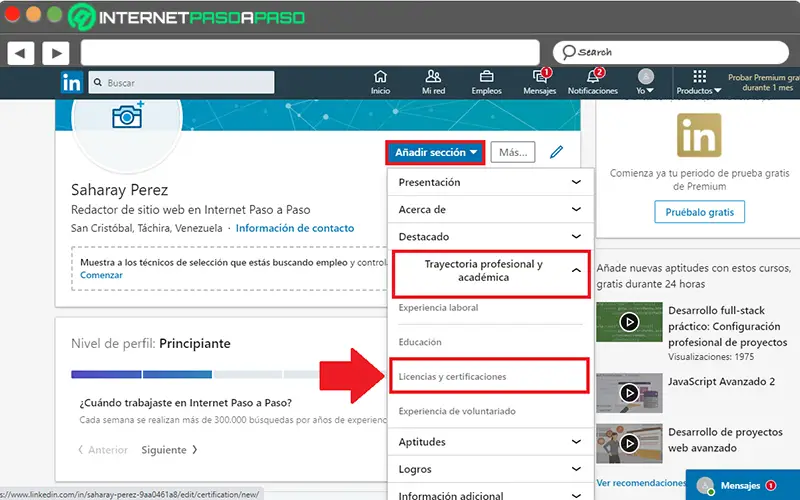The width and height of the screenshot is (800, 500).
Task: Open the Añadir sección dropdown button
Action: click(435, 153)
